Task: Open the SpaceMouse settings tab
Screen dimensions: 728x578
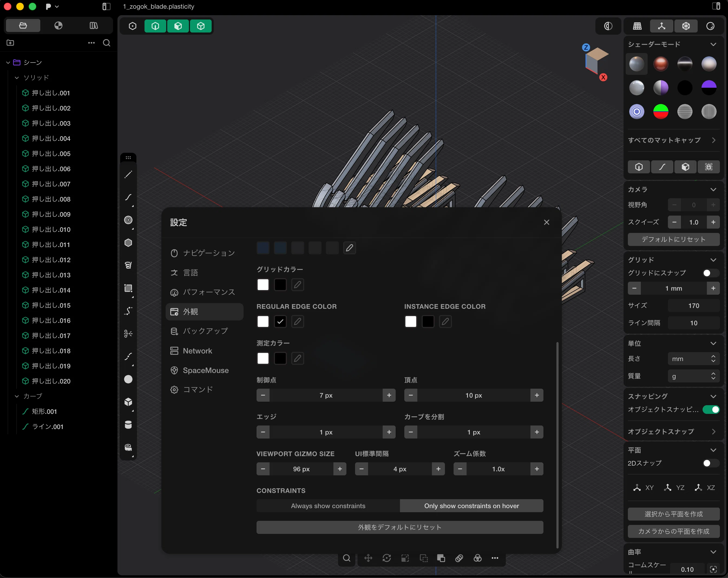Action: (204, 371)
